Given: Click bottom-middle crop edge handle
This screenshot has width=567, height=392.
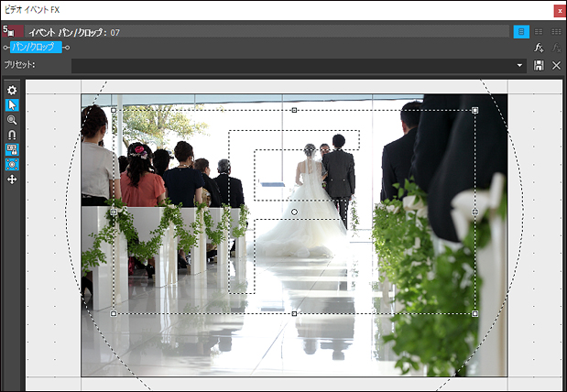Looking at the screenshot, I should point(294,313).
